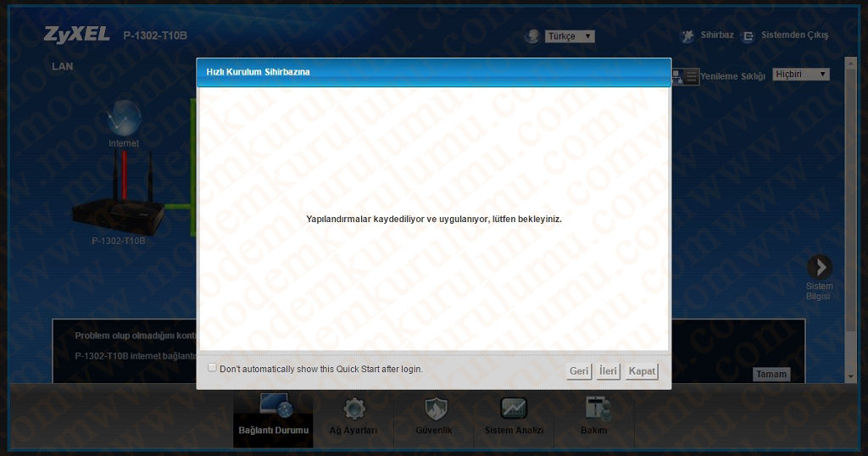Click the Sihirbaz link text

(x=717, y=35)
